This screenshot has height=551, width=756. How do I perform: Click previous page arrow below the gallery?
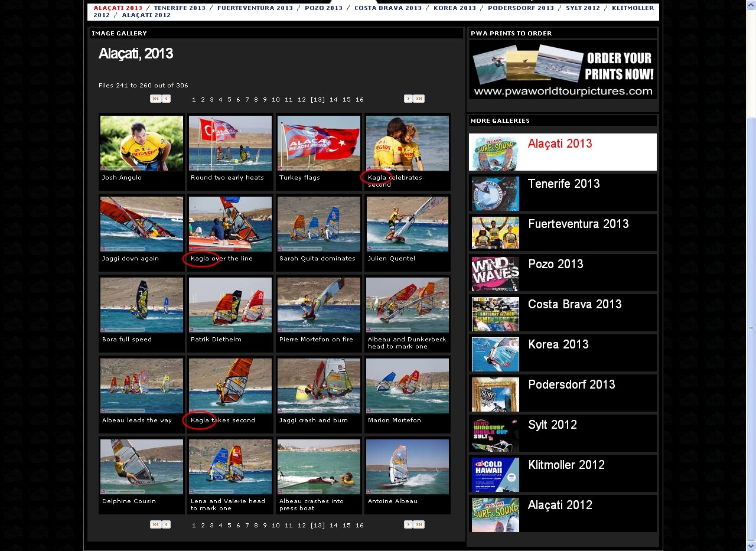coord(167,524)
